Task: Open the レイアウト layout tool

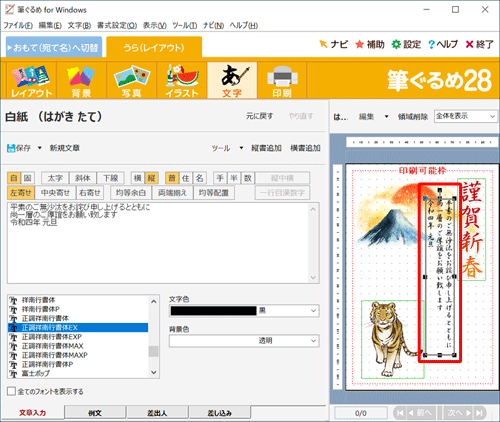Action: coord(31,80)
